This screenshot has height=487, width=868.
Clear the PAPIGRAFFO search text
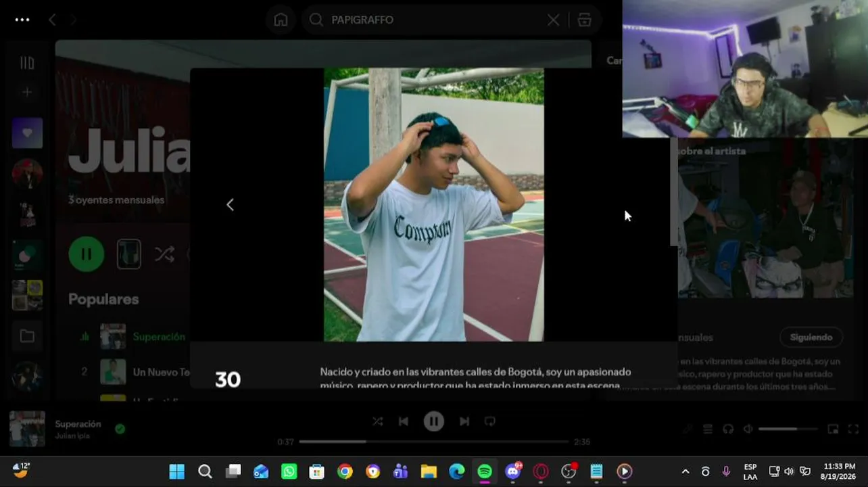(553, 20)
